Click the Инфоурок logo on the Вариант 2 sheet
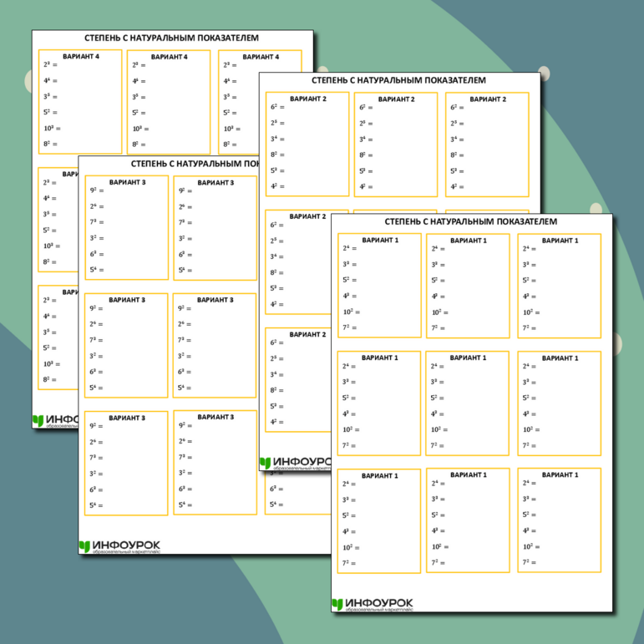 [x=294, y=463]
